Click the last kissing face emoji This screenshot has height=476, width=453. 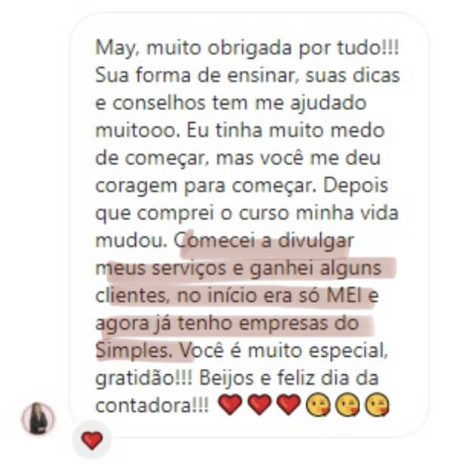377,404
